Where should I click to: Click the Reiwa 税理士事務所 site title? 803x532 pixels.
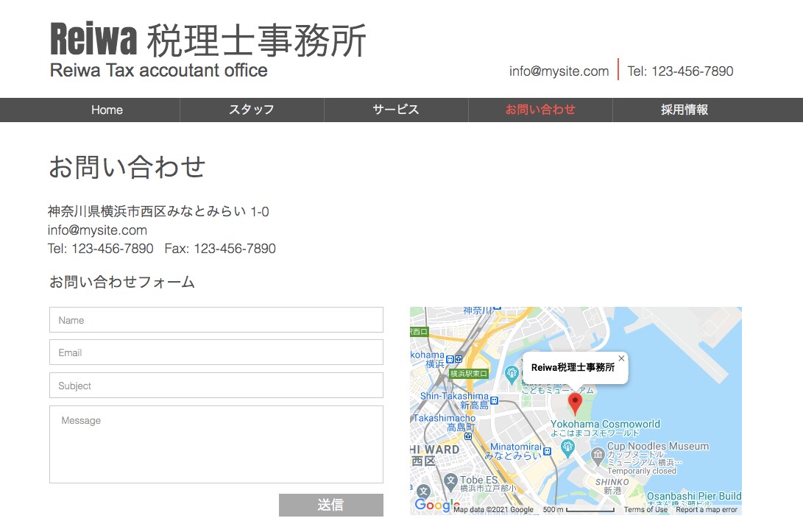click(x=208, y=40)
